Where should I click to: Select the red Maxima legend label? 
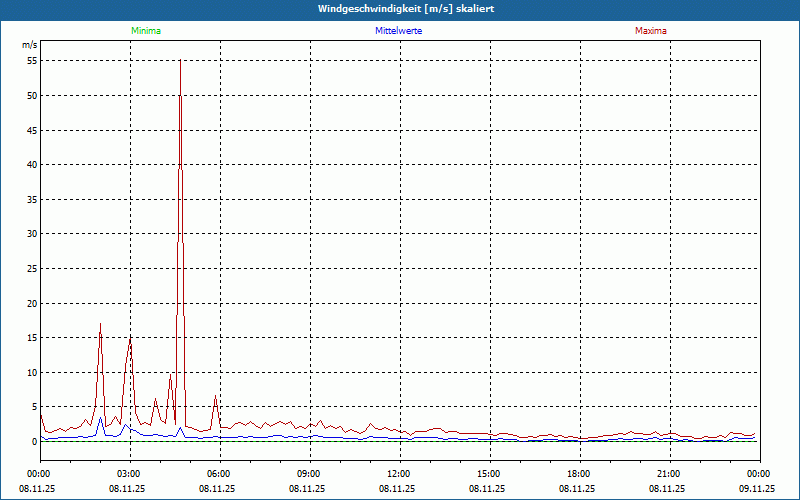651,31
